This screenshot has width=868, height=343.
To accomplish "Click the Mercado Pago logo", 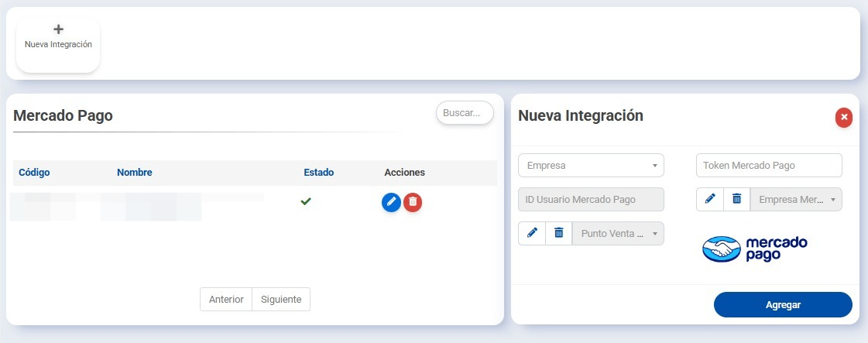I will pos(755,249).
